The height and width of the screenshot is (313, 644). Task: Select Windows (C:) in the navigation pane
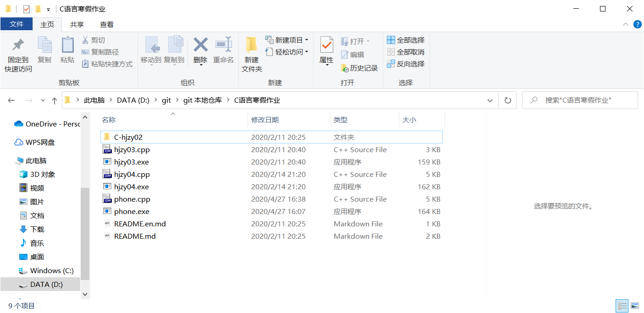46,270
